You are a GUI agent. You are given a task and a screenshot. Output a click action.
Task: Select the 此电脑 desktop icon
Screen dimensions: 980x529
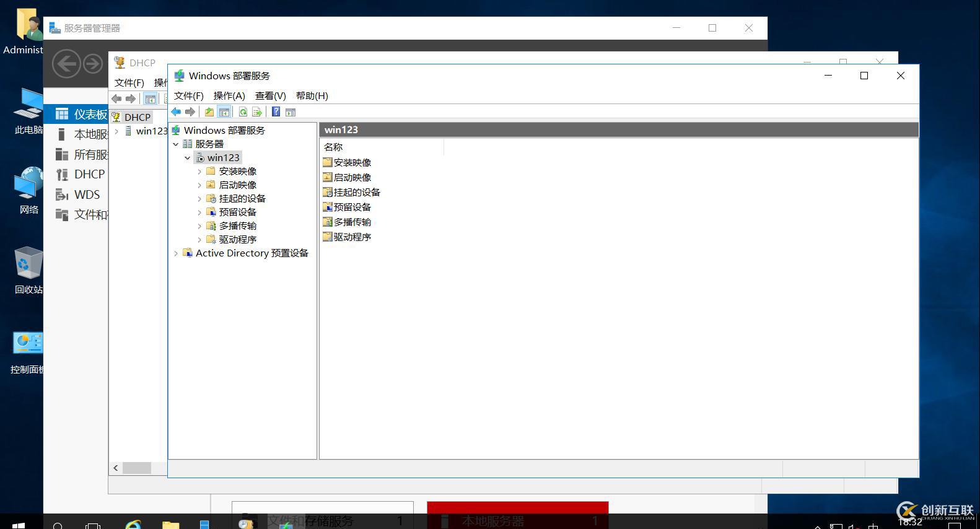click(28, 111)
